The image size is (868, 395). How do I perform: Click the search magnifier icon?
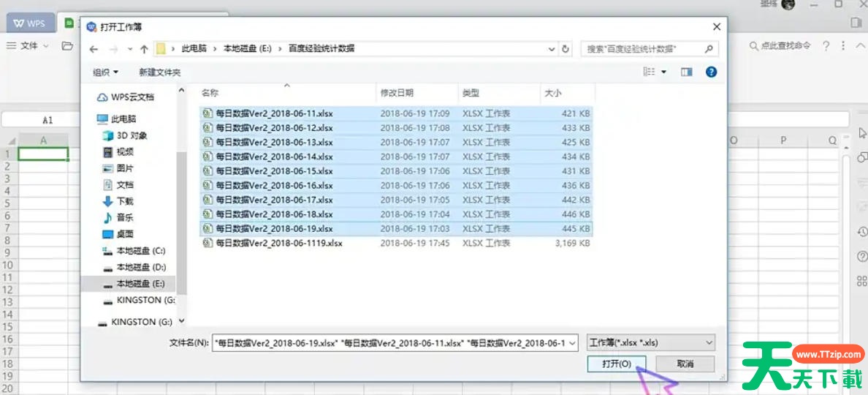click(x=709, y=49)
